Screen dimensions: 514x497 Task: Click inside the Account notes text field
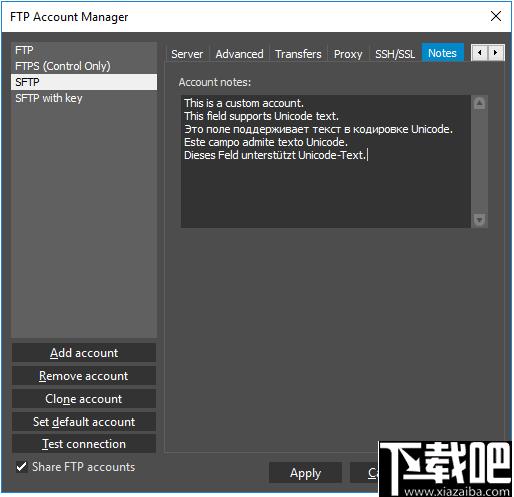pos(325,161)
